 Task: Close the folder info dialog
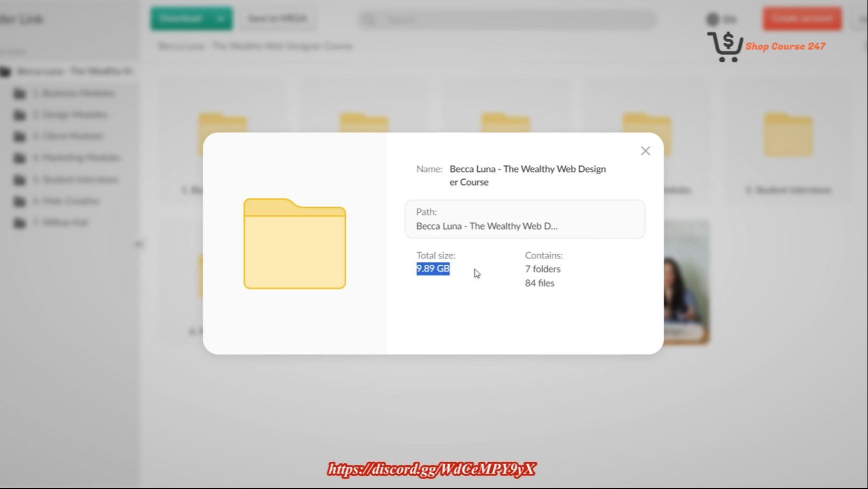[x=645, y=151]
